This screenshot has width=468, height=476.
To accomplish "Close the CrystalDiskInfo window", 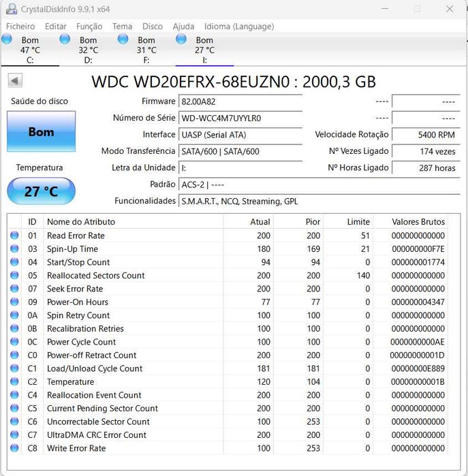I will pos(450,9).
